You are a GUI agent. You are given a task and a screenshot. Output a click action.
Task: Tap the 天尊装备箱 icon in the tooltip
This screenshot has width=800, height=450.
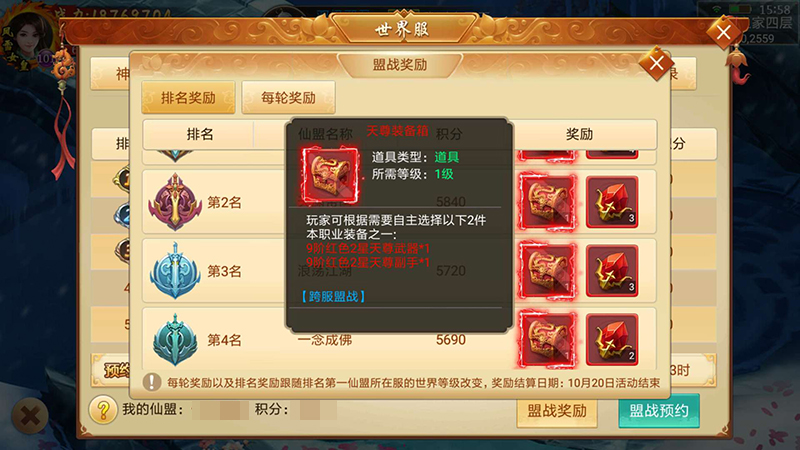pyautogui.click(x=330, y=176)
